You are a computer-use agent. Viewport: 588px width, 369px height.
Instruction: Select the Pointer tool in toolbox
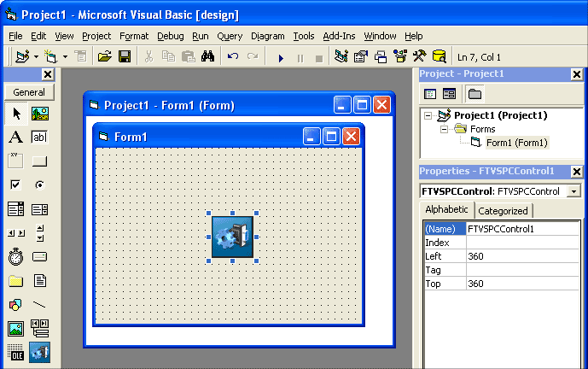[x=15, y=114]
